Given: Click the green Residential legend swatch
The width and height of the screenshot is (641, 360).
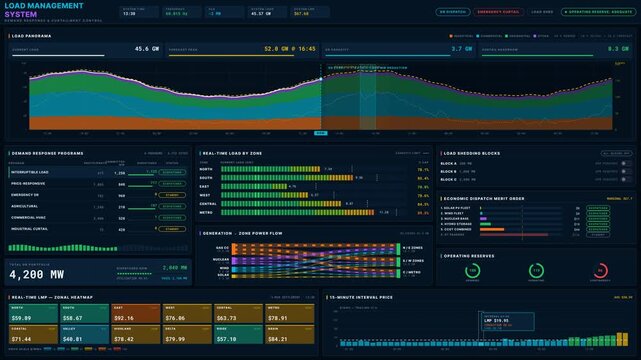Looking at the screenshot, I should [x=507, y=36].
